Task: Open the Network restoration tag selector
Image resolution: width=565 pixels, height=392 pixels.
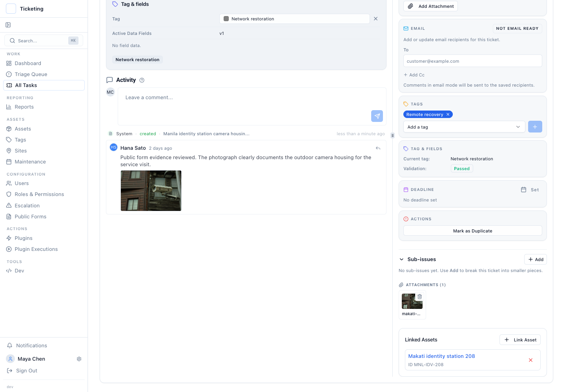Action: (x=294, y=19)
